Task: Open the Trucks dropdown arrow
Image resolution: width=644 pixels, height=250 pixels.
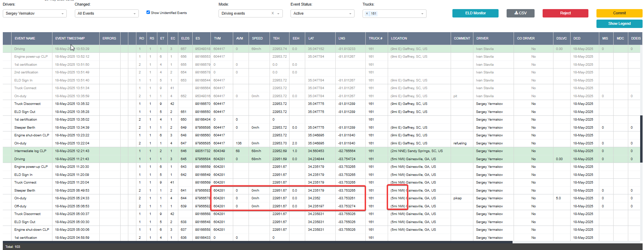Action: (x=422, y=14)
